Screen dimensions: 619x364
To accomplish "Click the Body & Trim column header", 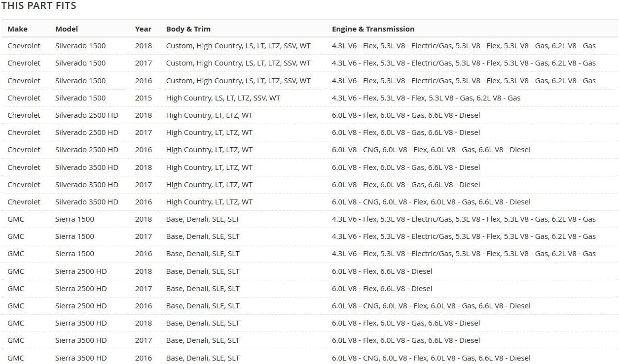I will [x=188, y=29].
